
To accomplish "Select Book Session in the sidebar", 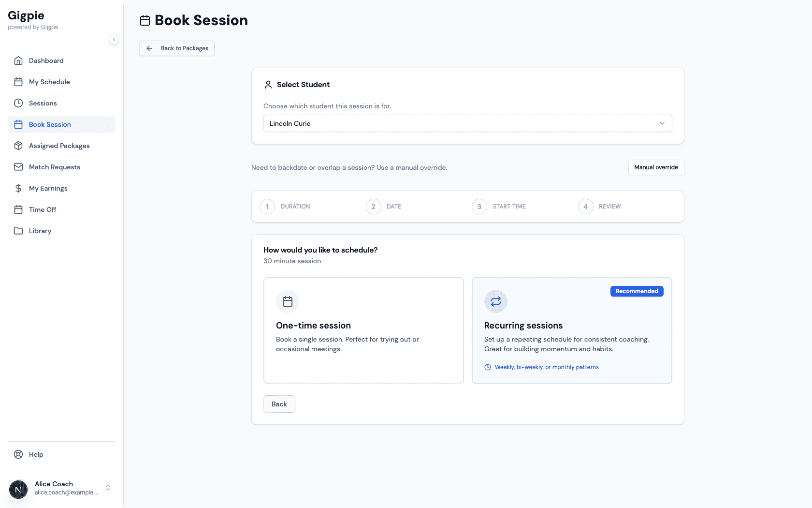I will click(50, 124).
